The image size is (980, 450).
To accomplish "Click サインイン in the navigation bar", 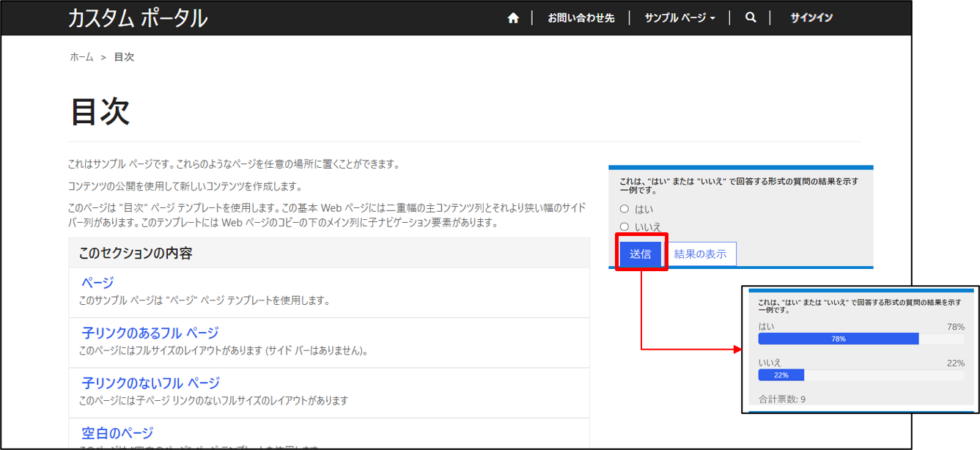I will point(811,18).
